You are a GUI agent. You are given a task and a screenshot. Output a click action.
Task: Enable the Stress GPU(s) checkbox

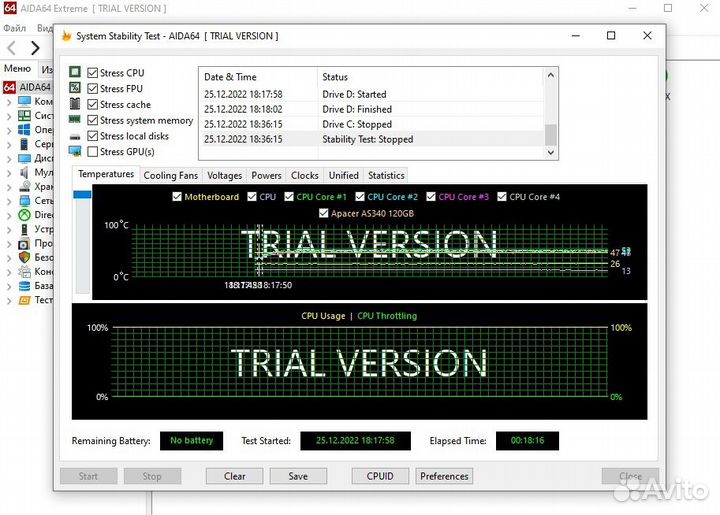click(x=93, y=152)
